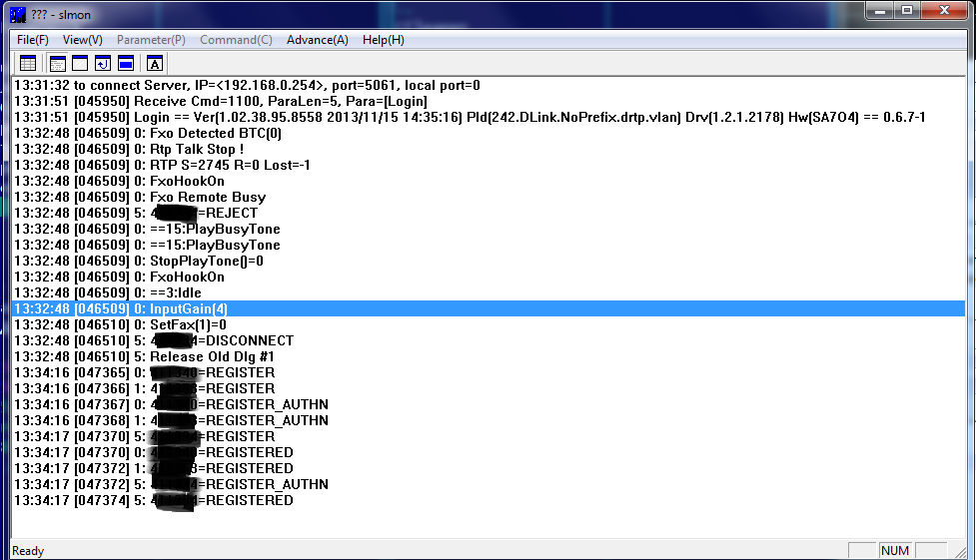Screen dimensions: 976x560
Task: Select the =DISCONNECT log line
Action: coord(488,340)
